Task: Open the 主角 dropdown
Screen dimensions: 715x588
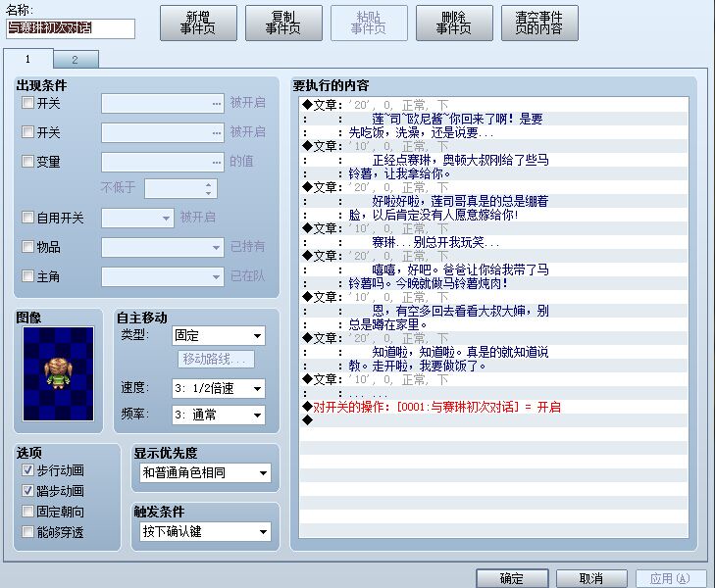Action: (163, 277)
